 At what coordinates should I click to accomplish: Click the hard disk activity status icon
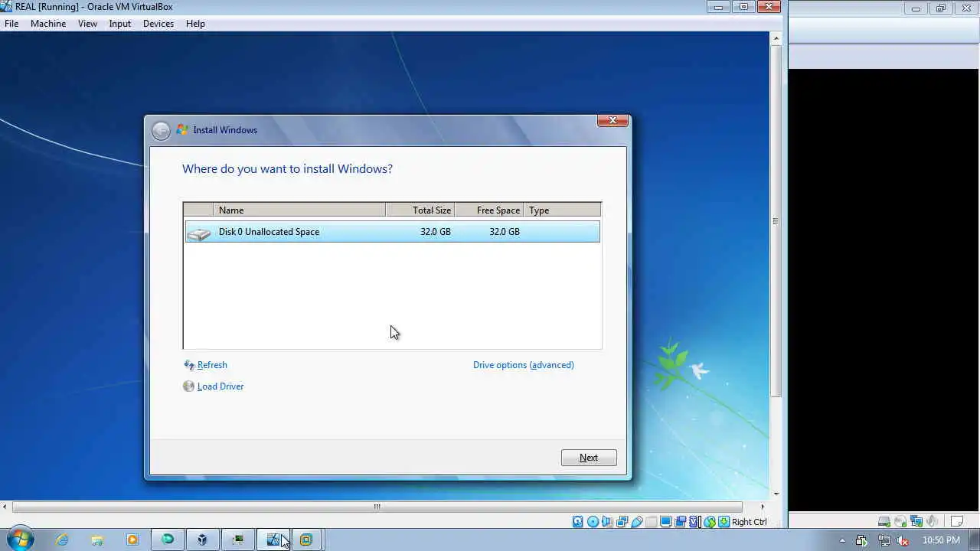(x=578, y=522)
